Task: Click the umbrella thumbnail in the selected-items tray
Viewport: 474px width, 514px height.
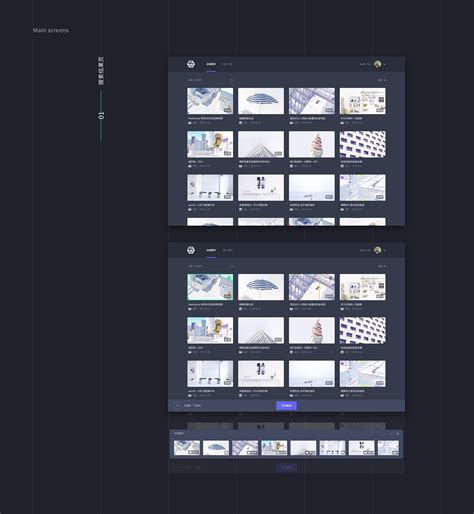Action: (216, 448)
